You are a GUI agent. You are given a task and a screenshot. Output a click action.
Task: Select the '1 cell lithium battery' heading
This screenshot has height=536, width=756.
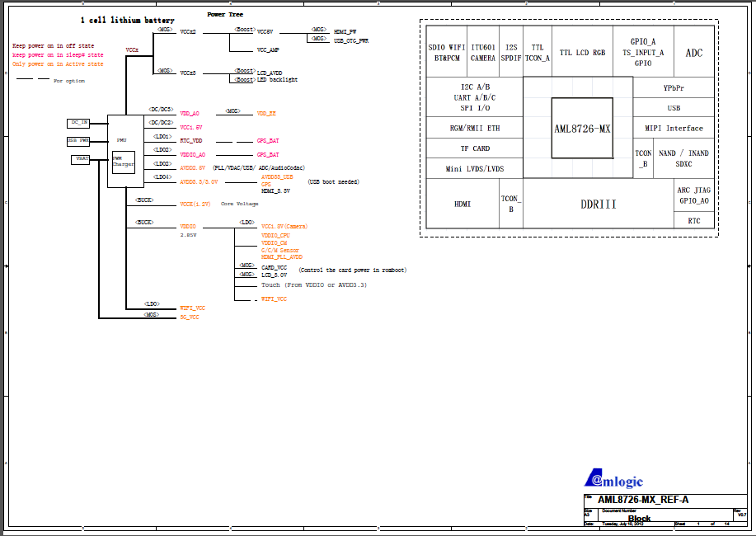click(x=127, y=21)
